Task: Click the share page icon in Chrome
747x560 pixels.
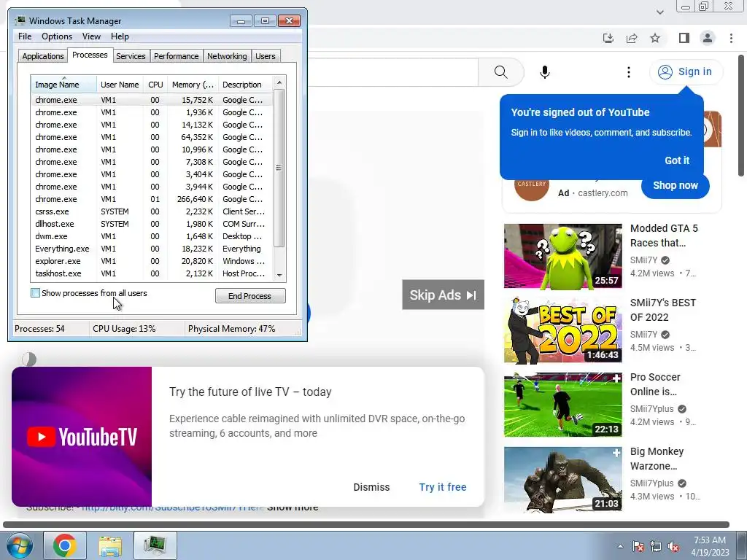Action: [x=632, y=38]
